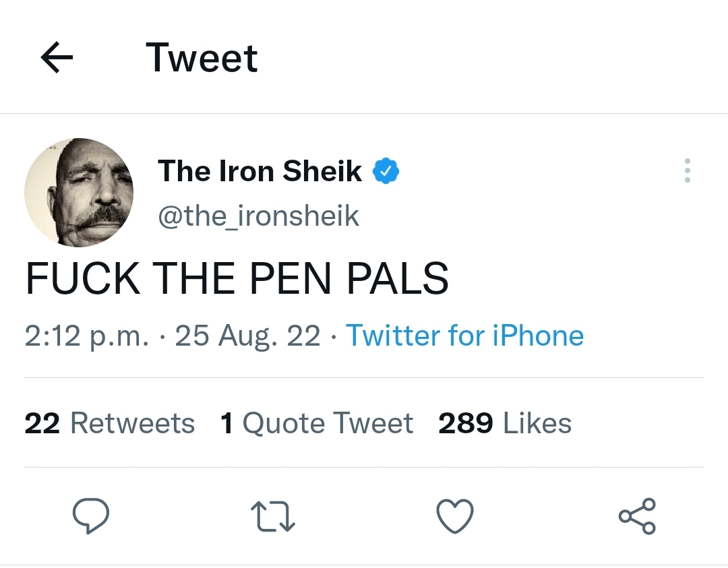Click the @the_ironsheik handle
Image resolution: width=728 pixels, height=568 pixels.
click(258, 216)
